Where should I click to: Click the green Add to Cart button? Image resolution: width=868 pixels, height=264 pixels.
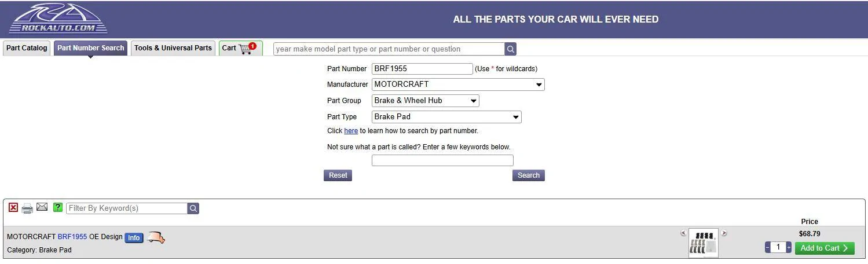click(x=825, y=248)
